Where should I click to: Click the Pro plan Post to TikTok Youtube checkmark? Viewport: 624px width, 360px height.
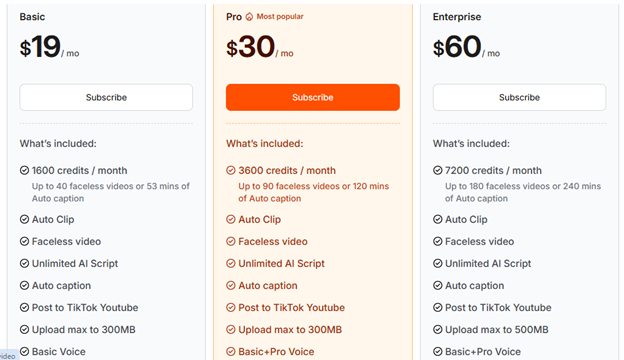231,307
